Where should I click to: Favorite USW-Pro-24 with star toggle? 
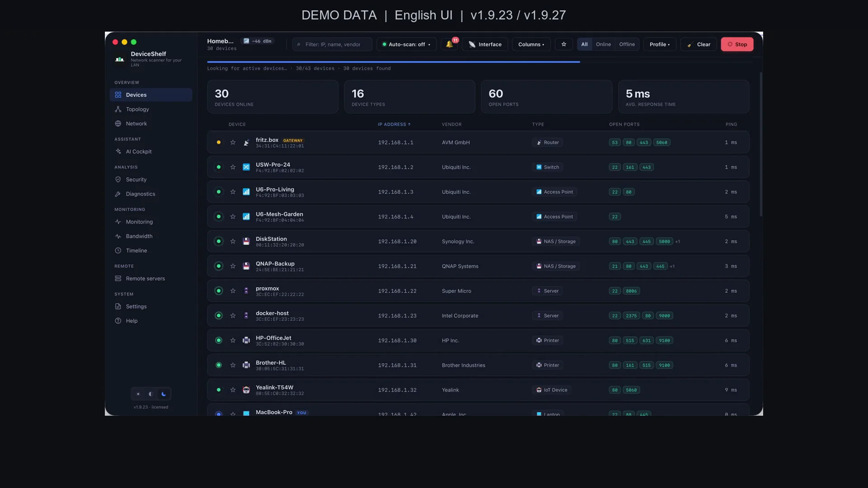[233, 167]
